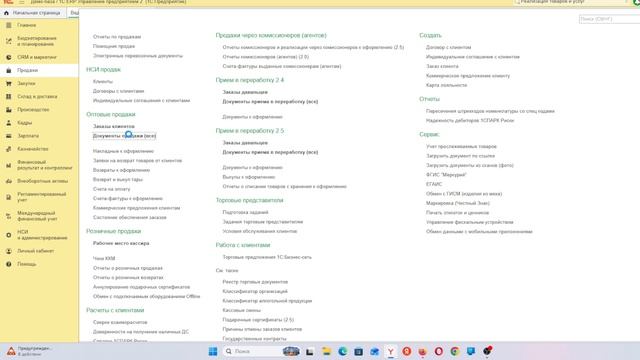Viewport: 640px width, 360px height.
Task: Click the Предупреждения warning icon at bottom left
Action: [11, 351]
